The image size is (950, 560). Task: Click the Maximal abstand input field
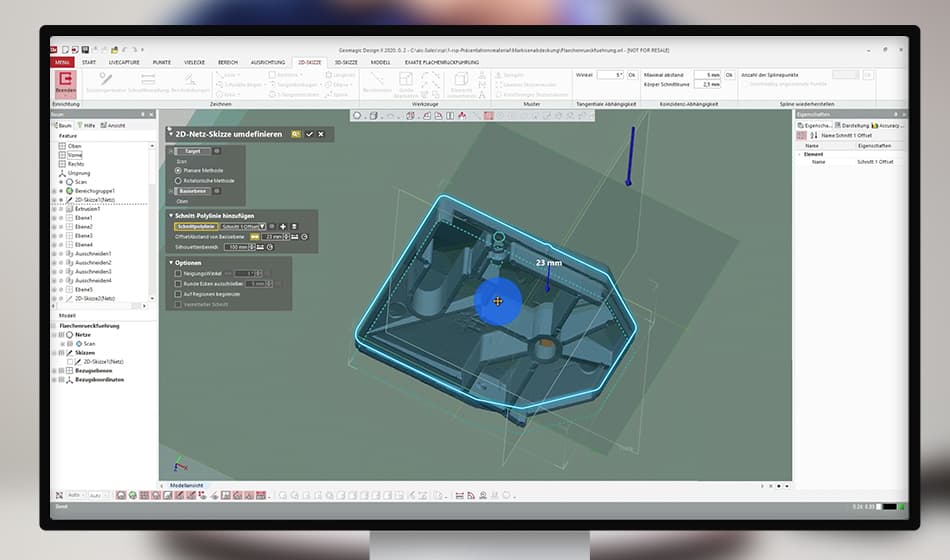[x=706, y=75]
